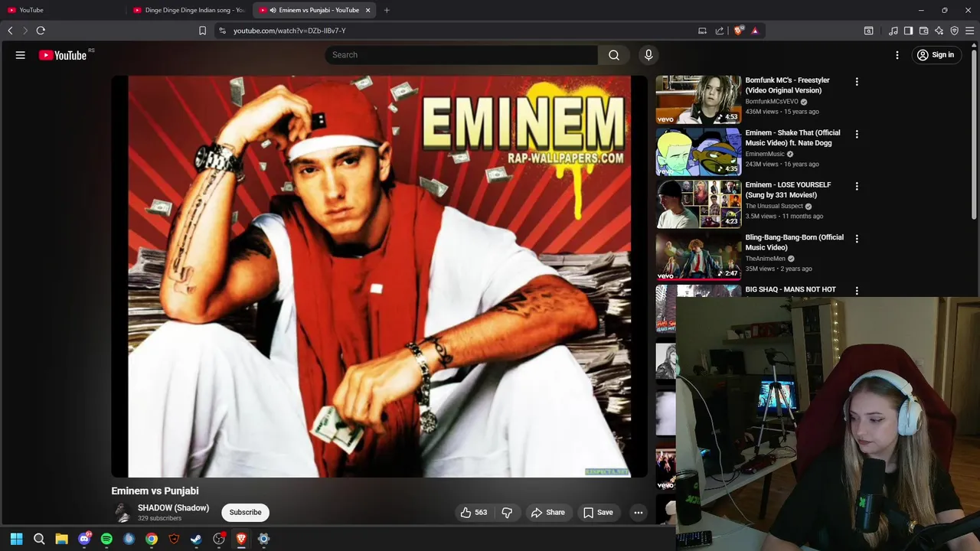Open The Unusual Suspect channel link
Screen dimensions: 980x551
click(774, 206)
